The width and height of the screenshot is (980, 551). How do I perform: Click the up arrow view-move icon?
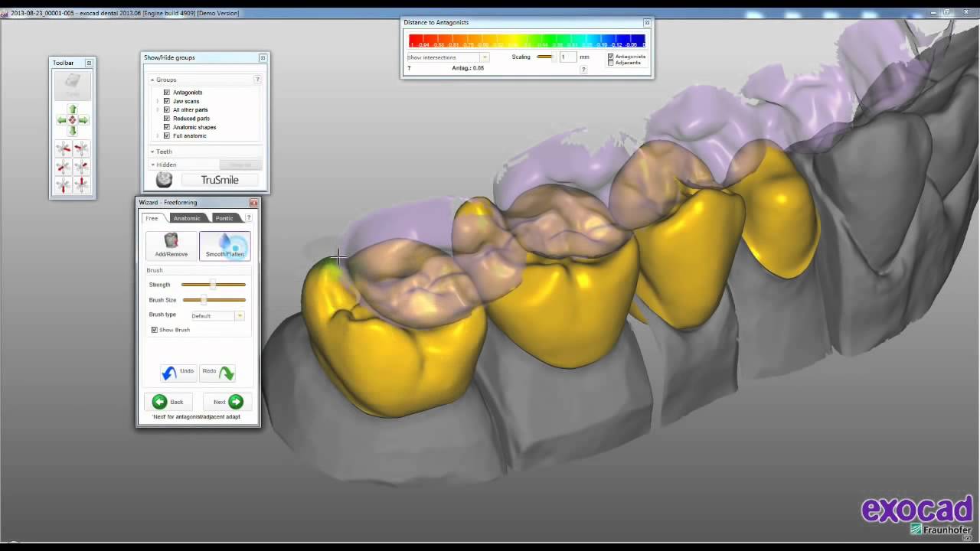(72, 109)
